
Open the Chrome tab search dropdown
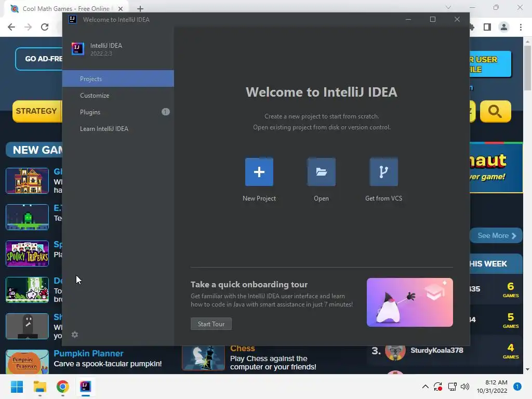448,7
